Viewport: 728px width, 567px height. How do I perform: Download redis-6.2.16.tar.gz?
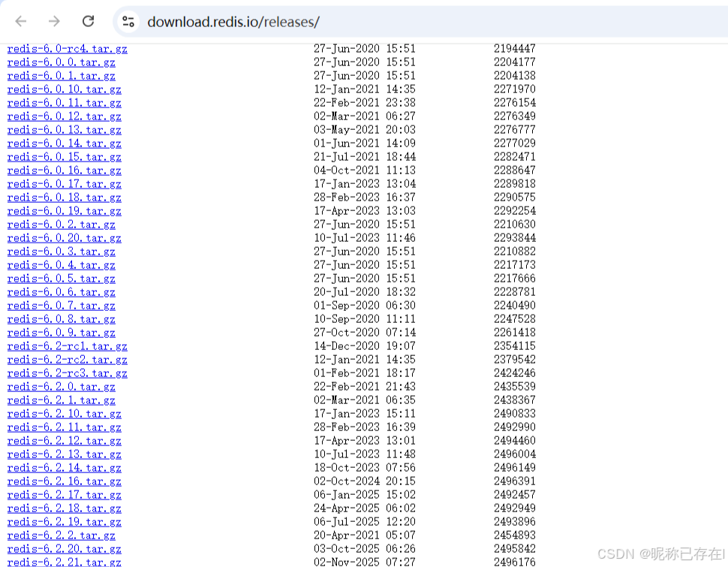point(64,481)
